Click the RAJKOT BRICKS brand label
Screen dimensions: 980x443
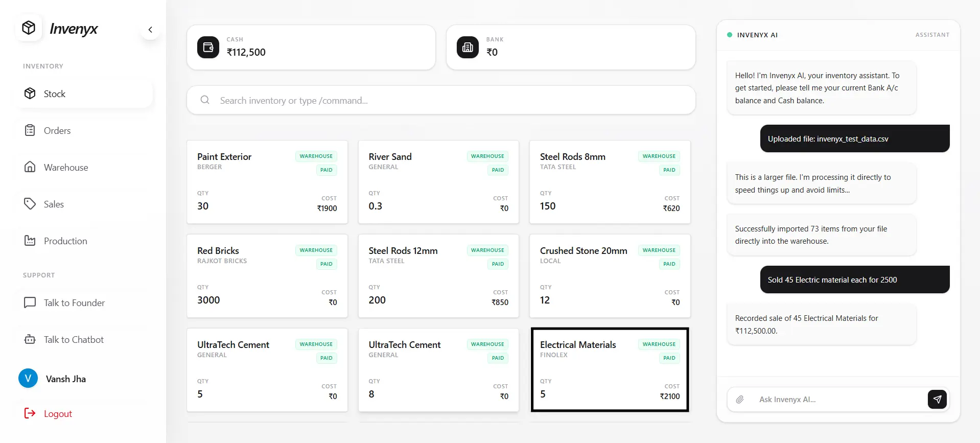click(x=222, y=261)
